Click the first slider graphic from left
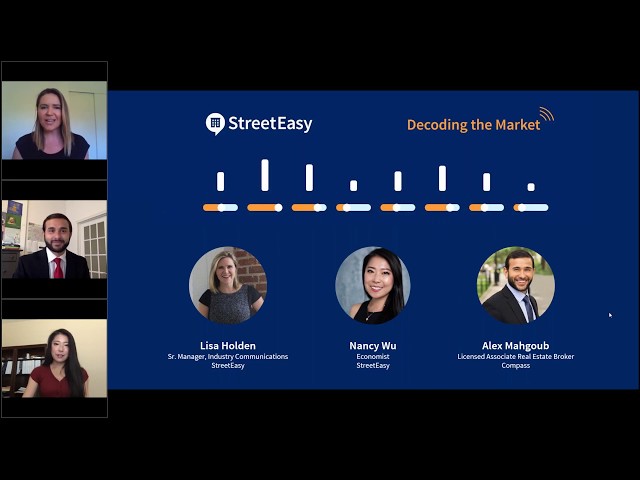Viewport: 640px width, 480px height. pos(220,208)
